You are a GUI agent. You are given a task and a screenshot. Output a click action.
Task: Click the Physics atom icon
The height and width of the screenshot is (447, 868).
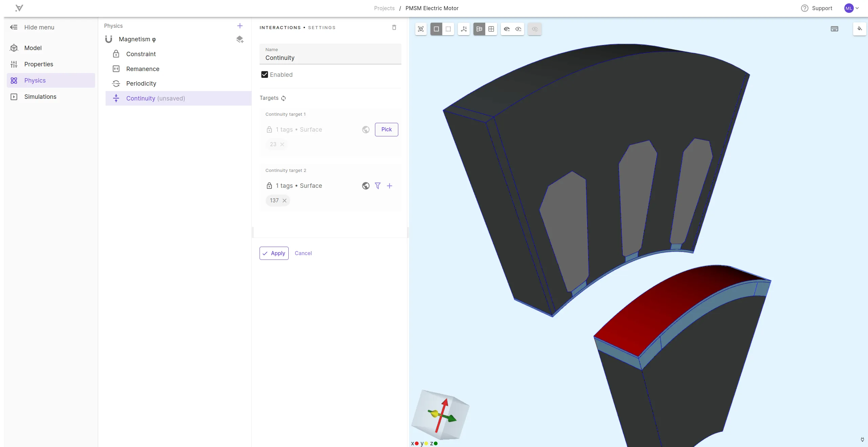14,81
